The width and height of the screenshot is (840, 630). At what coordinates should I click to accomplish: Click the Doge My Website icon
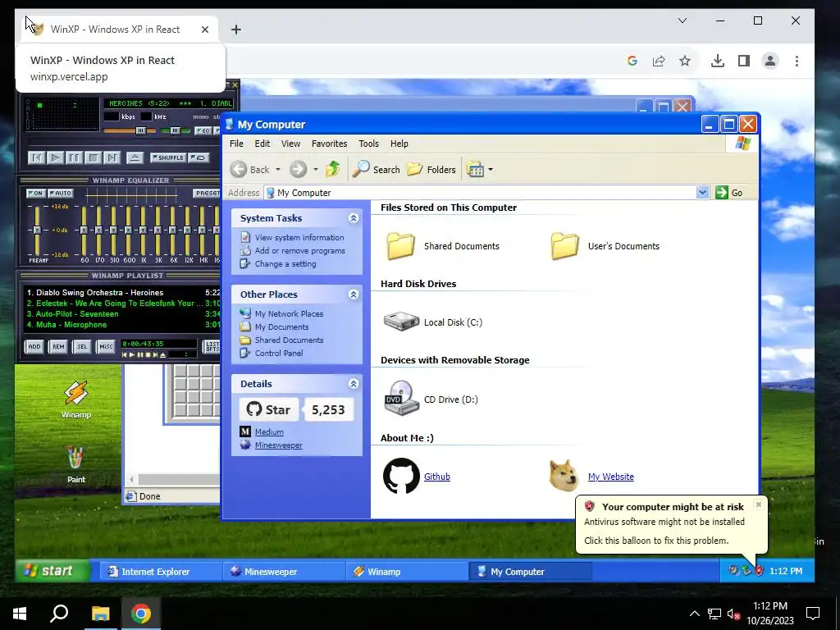[x=564, y=476]
